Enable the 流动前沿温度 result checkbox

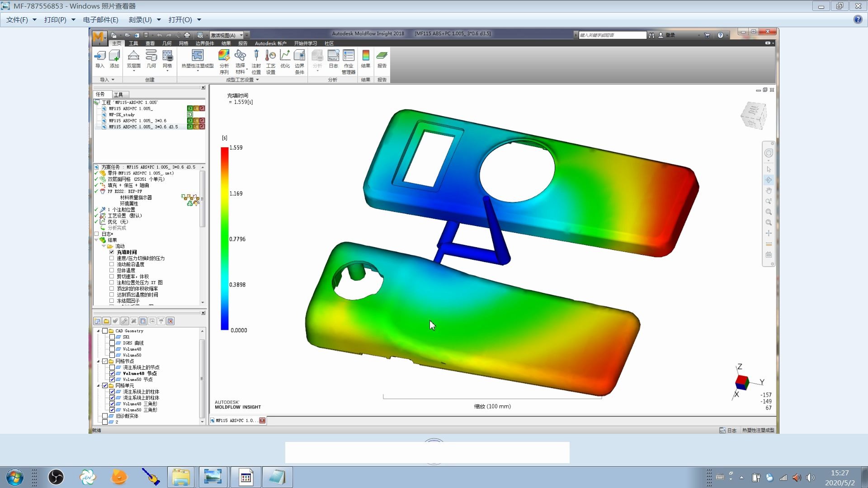112,264
